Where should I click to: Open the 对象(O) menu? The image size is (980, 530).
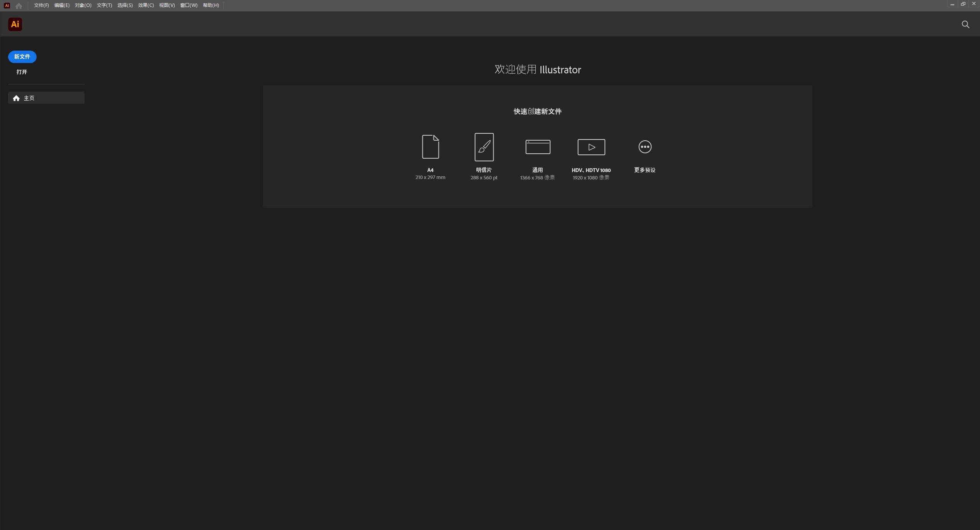83,5
